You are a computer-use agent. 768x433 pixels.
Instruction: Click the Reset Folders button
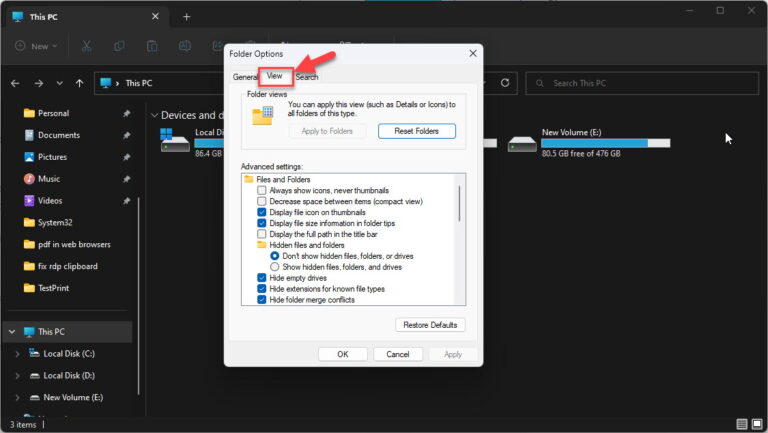point(416,131)
